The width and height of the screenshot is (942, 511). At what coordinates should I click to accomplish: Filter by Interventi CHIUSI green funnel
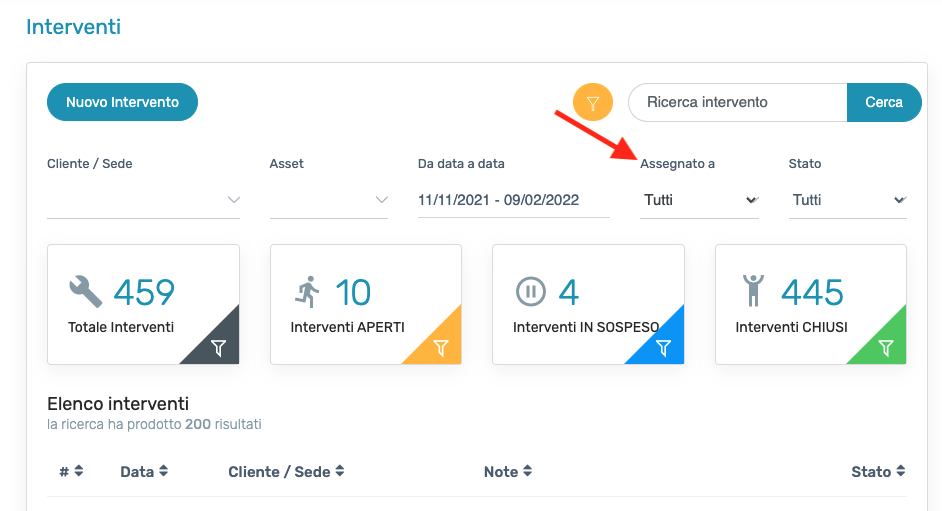[886, 348]
